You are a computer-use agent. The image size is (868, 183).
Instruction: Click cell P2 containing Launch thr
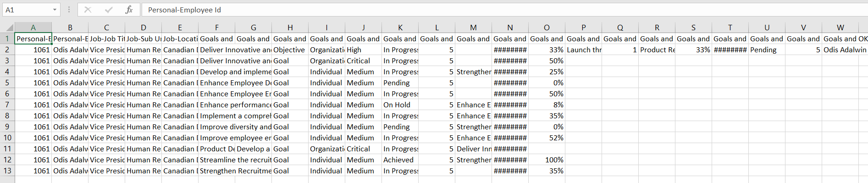[x=583, y=50]
